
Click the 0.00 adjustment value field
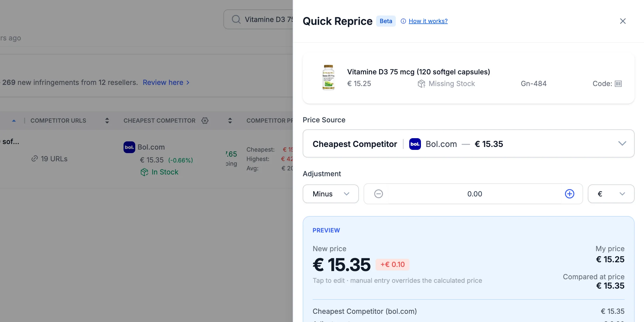click(x=475, y=194)
